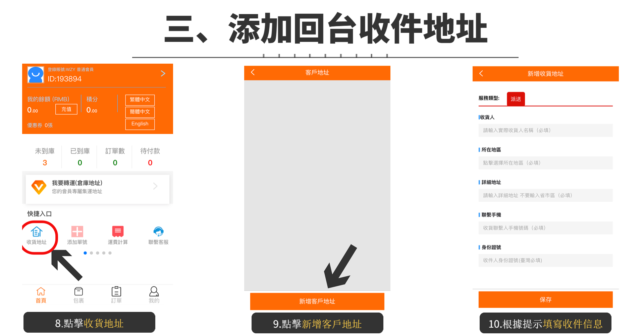Expand 我要轉運 card right arrow
Screen dimensions: 644x335
click(155, 186)
